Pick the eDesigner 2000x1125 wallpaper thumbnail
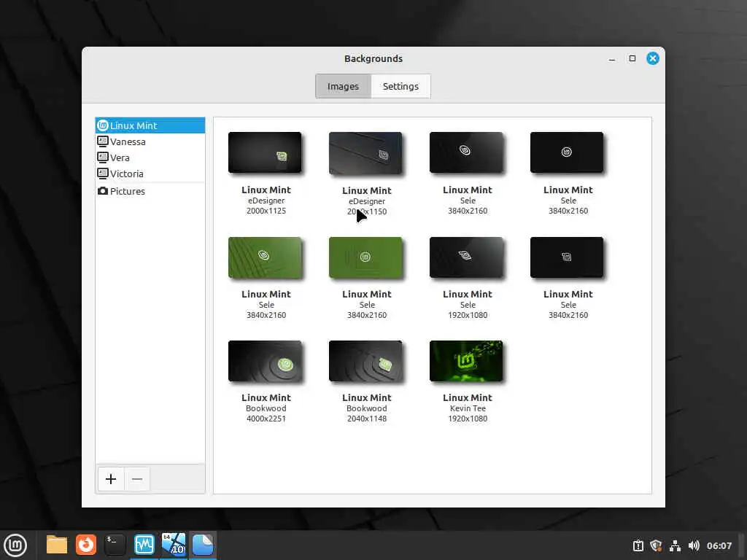 pyautogui.click(x=265, y=152)
